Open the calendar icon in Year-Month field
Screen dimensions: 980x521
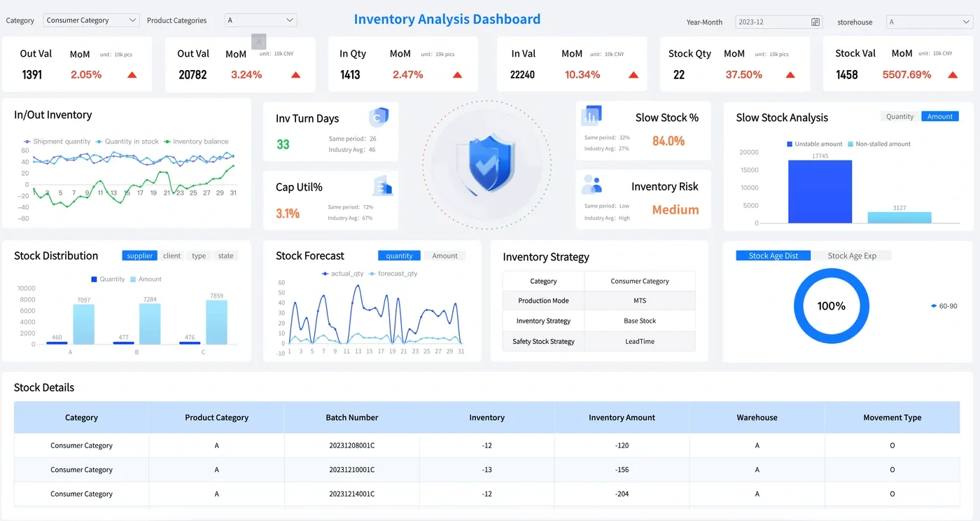[815, 22]
